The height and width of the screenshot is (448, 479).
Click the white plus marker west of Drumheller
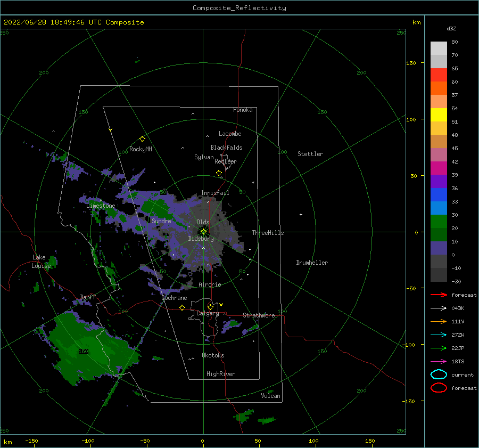[301, 214]
